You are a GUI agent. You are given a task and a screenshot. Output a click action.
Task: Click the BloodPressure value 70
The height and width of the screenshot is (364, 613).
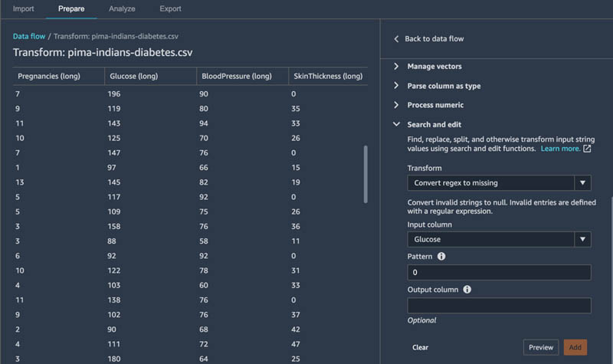[x=204, y=138]
